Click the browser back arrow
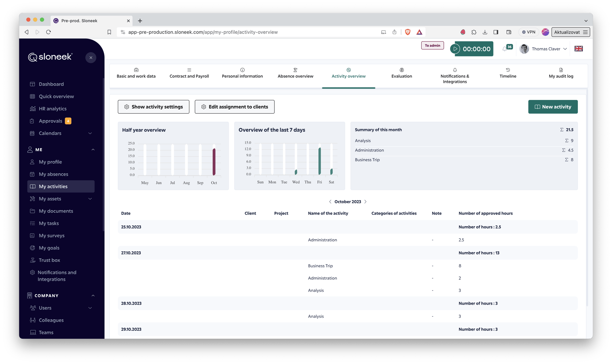Screen dimensions: 612x364 pos(27,32)
